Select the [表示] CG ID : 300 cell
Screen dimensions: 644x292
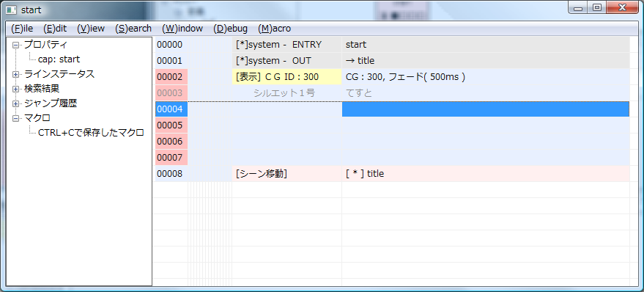[x=286, y=77]
